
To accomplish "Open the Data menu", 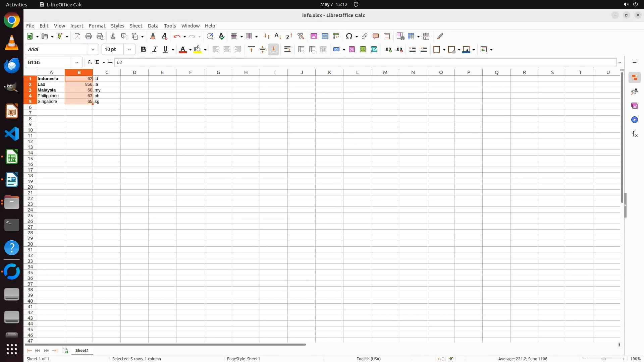I will [x=153, y=26].
